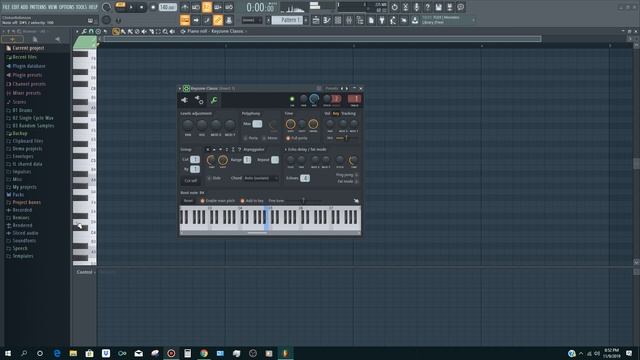Click the transport play button
640x360 pixels.
coord(131,7)
